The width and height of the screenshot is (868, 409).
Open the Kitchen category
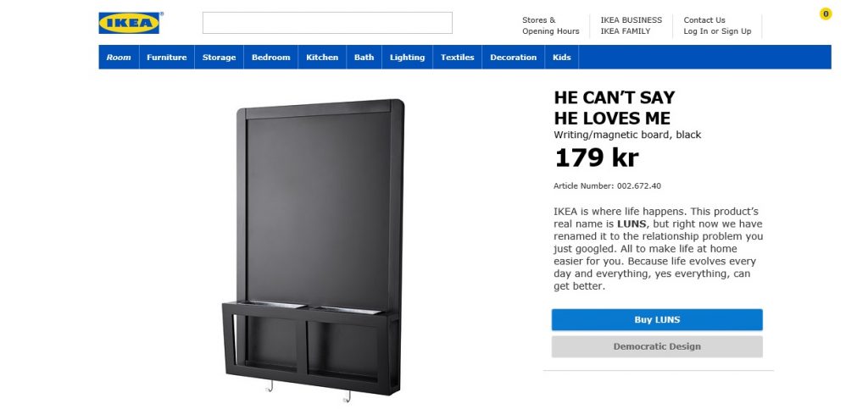click(322, 57)
